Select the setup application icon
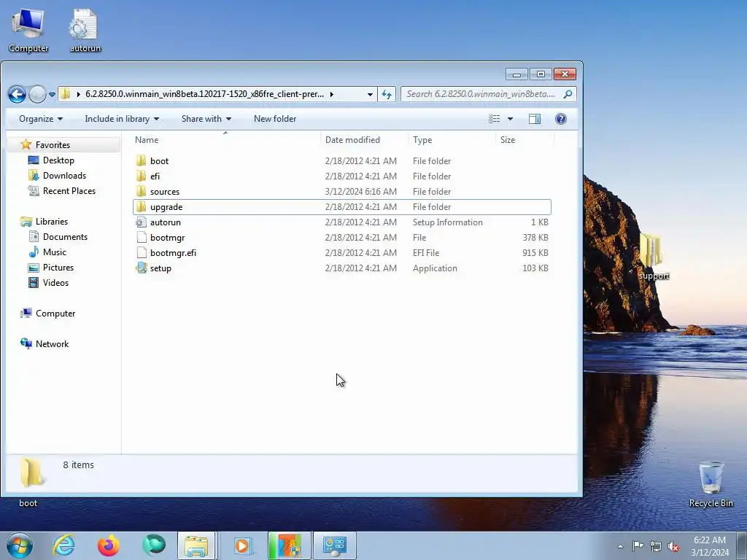 (141, 268)
